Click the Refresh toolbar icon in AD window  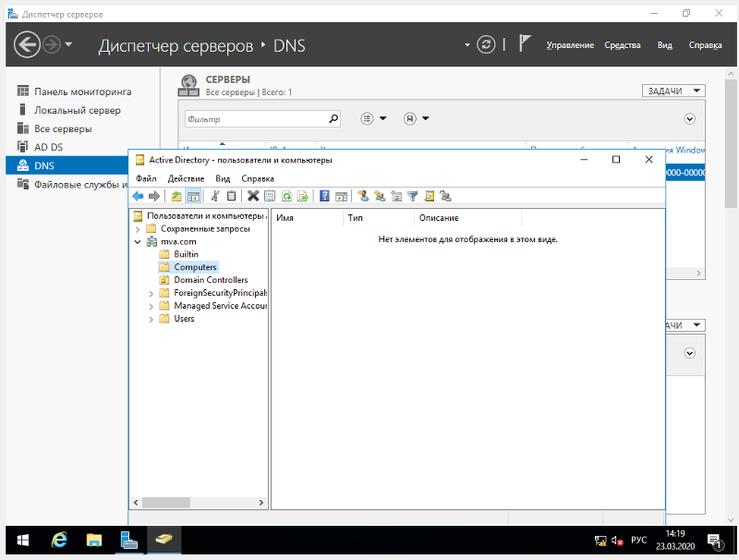286,196
